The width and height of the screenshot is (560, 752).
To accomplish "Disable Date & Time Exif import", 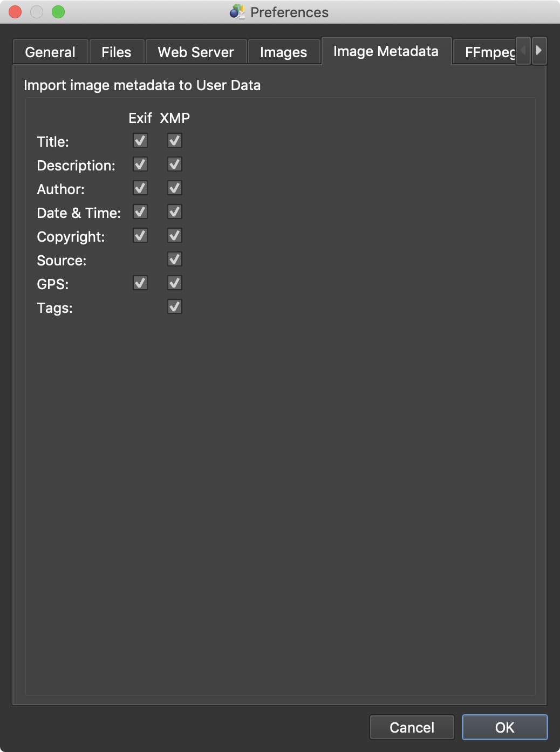I will 140,212.
